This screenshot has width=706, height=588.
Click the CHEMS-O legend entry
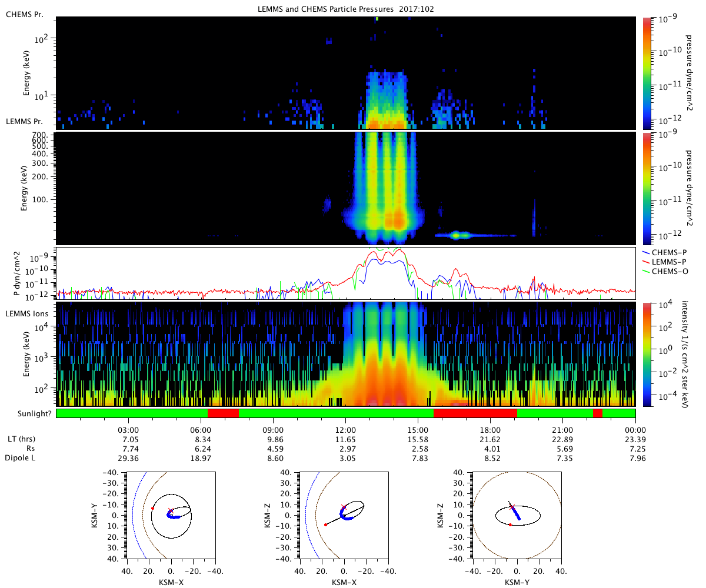(670, 270)
